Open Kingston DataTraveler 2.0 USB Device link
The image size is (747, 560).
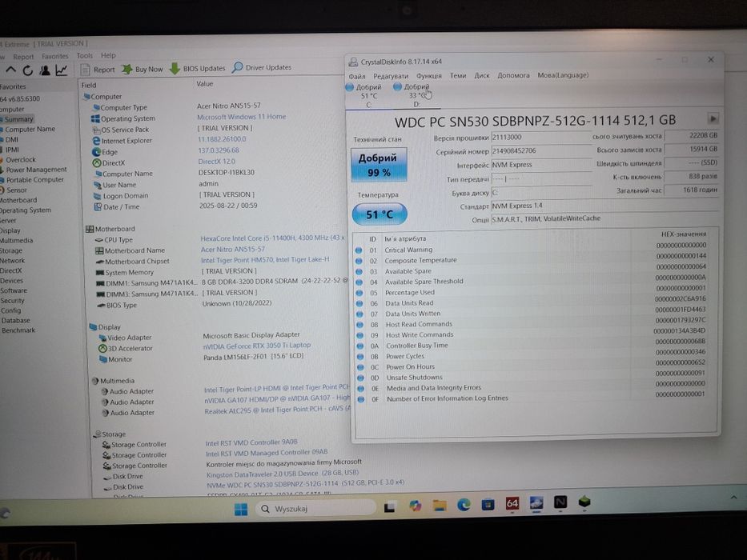click(x=283, y=474)
